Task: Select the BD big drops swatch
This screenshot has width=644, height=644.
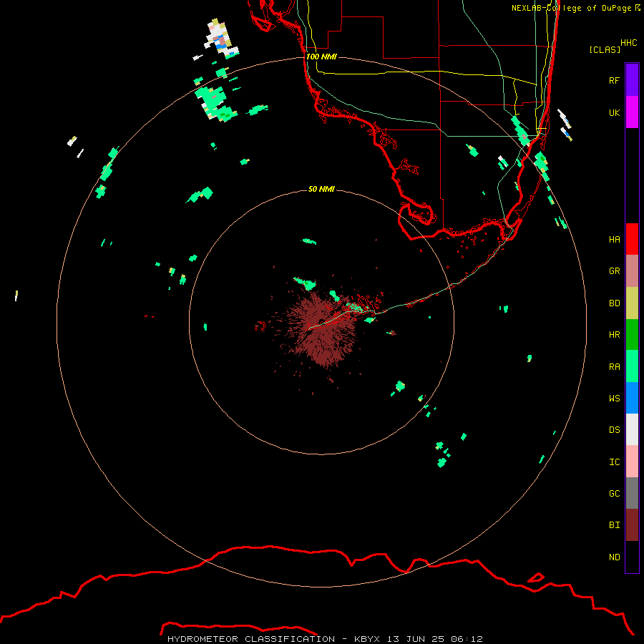Action: [632, 303]
